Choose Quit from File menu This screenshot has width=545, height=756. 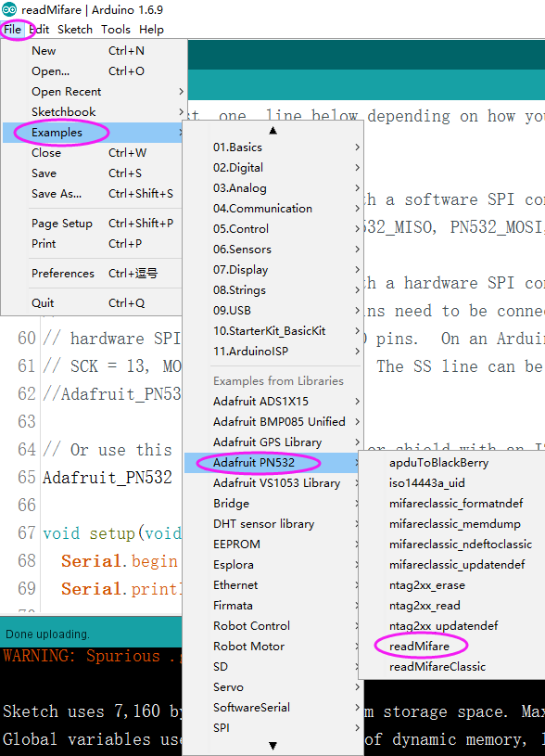coord(92,302)
